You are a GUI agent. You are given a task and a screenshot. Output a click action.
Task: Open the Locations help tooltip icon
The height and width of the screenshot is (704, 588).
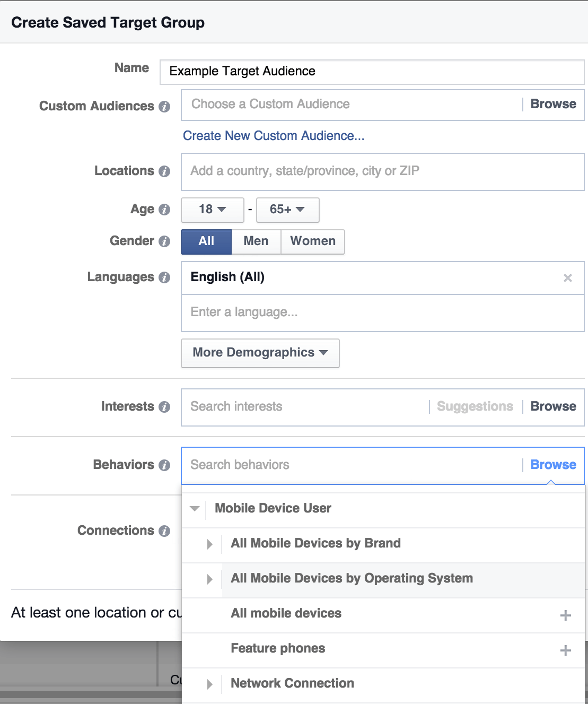[165, 171]
